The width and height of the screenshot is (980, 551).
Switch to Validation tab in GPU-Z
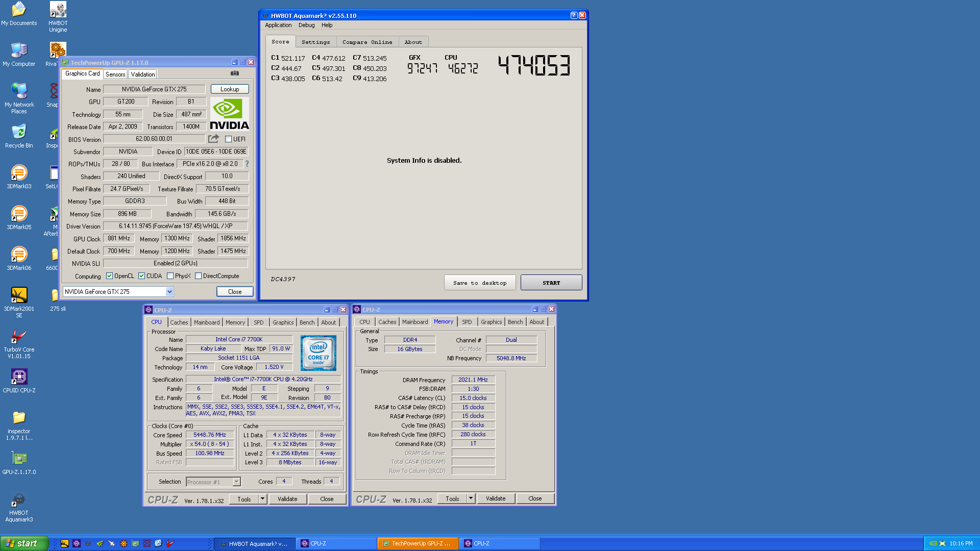tap(142, 74)
